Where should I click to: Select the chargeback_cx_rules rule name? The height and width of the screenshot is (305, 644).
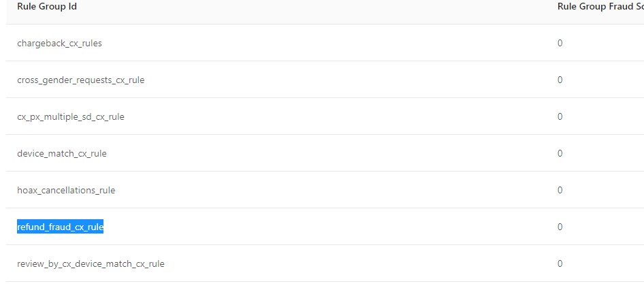click(59, 44)
